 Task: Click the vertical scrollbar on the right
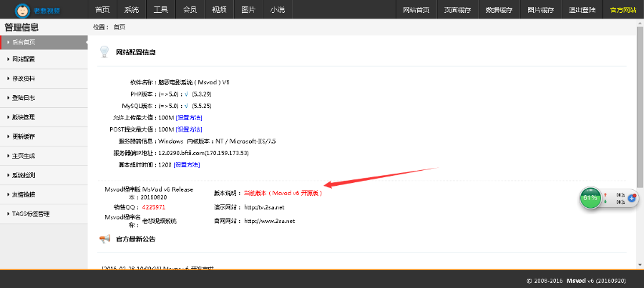[640, 107]
